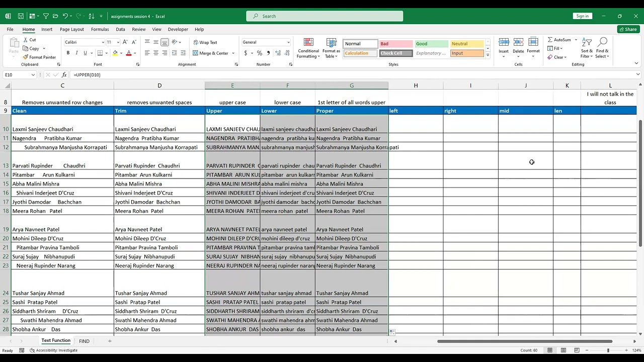The image size is (644, 362).
Task: Toggle Bold formatting
Action: tap(67, 53)
